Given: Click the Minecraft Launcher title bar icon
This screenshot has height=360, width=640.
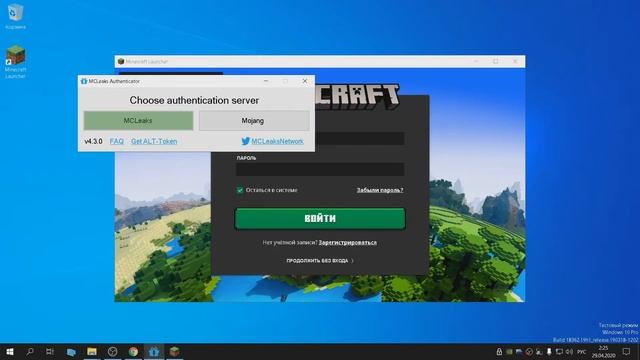Looking at the screenshot, I should point(121,62).
